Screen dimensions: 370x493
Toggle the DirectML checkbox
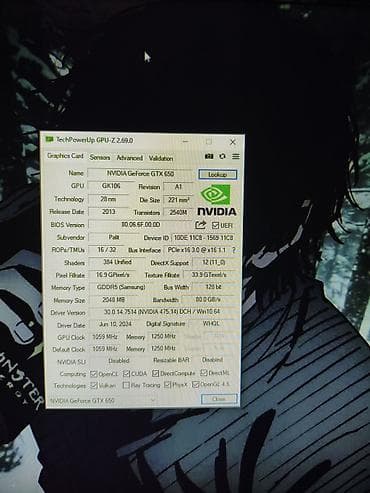tap(204, 373)
